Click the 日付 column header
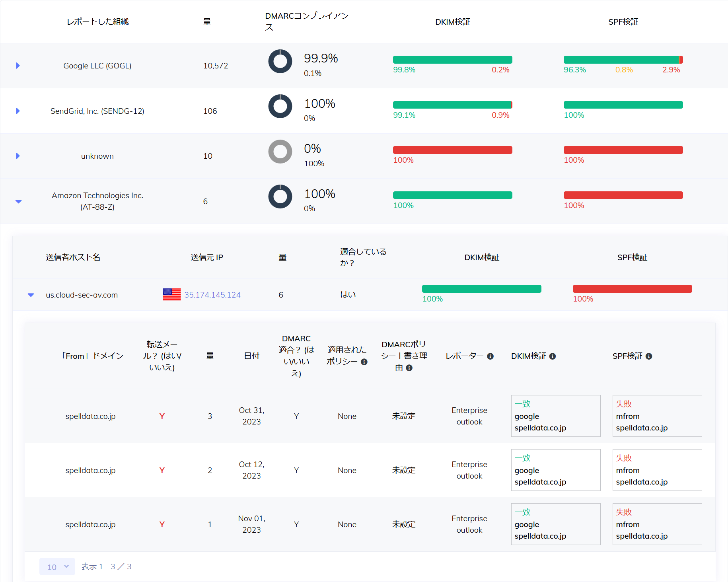728x582 pixels. pos(252,356)
